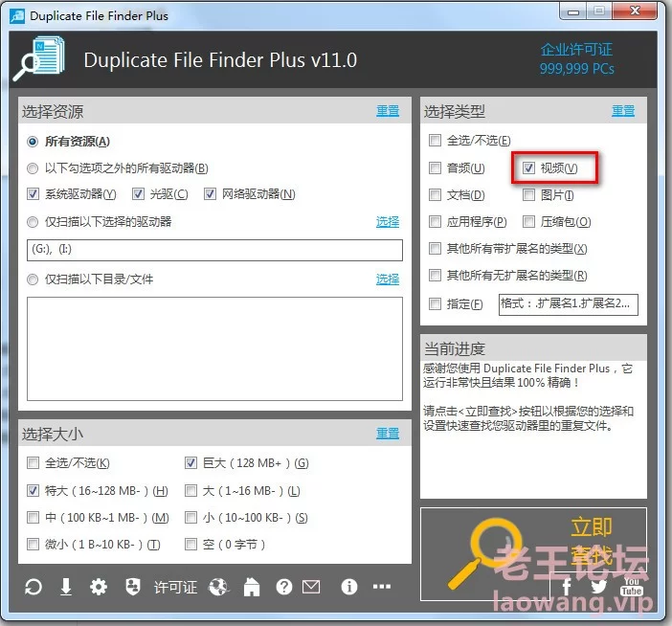Check 大 (1~16 MB-) (L) checkbox
The width and height of the screenshot is (672, 626).
(190, 491)
